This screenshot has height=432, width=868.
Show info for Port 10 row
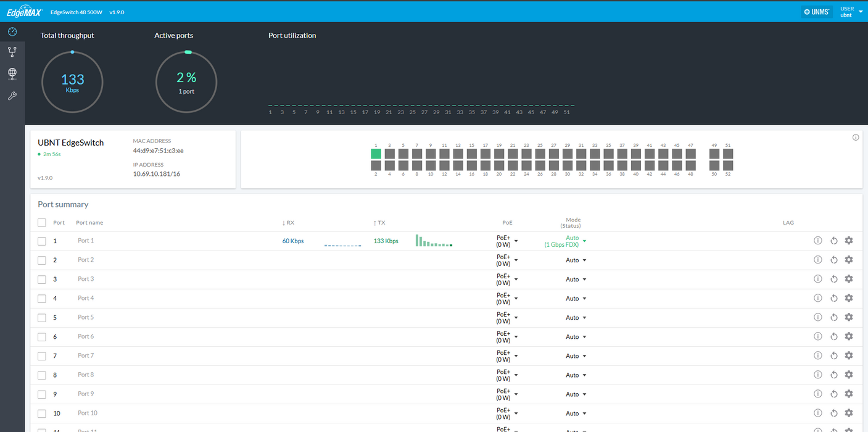(x=818, y=413)
